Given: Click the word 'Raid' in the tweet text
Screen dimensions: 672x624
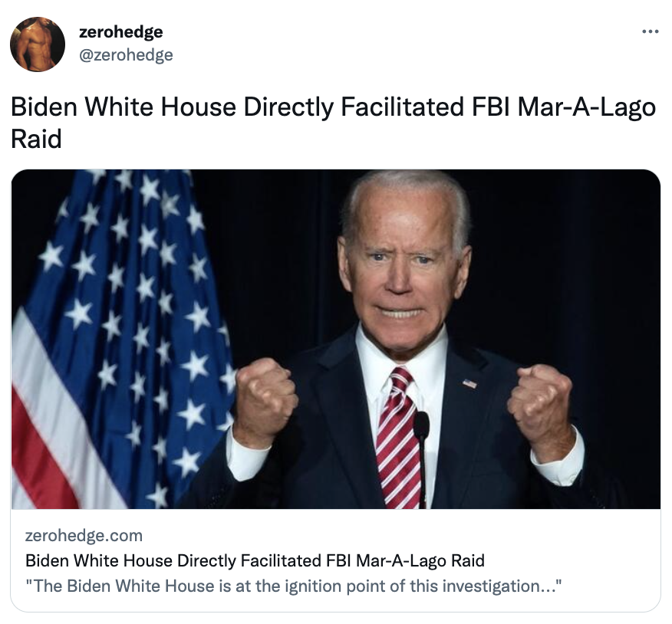Looking at the screenshot, I should [36, 139].
